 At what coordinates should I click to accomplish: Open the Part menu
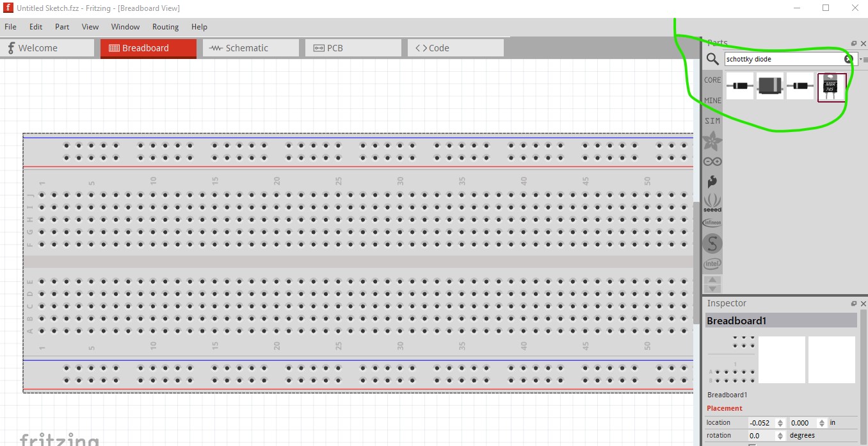coord(62,27)
